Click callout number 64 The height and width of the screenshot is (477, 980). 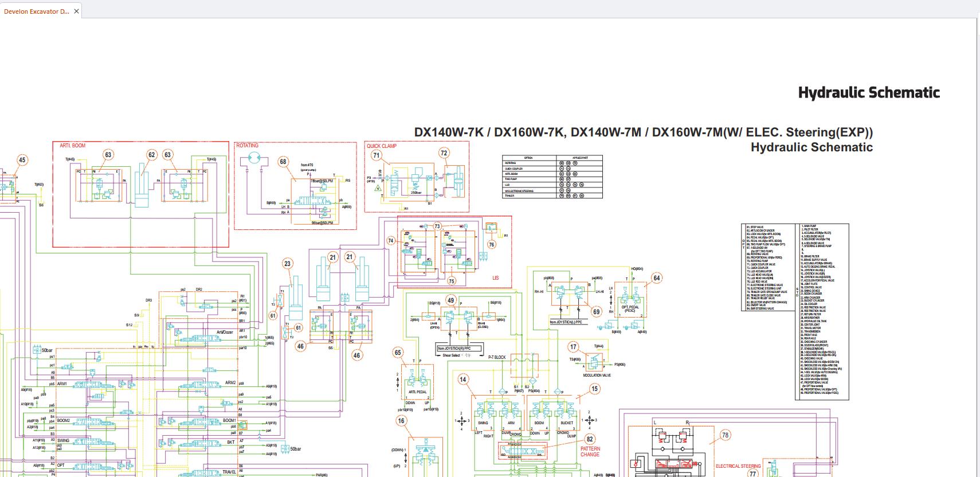click(x=657, y=278)
